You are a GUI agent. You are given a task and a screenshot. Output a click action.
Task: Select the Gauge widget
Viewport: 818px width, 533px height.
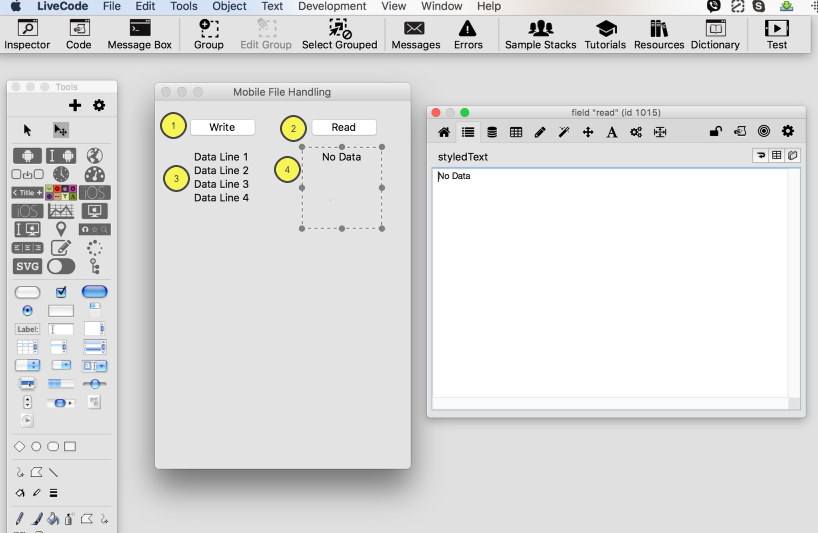tap(94, 174)
